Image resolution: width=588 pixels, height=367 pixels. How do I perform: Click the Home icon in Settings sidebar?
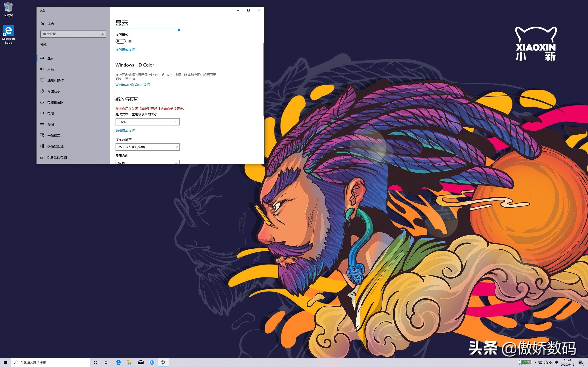click(42, 23)
